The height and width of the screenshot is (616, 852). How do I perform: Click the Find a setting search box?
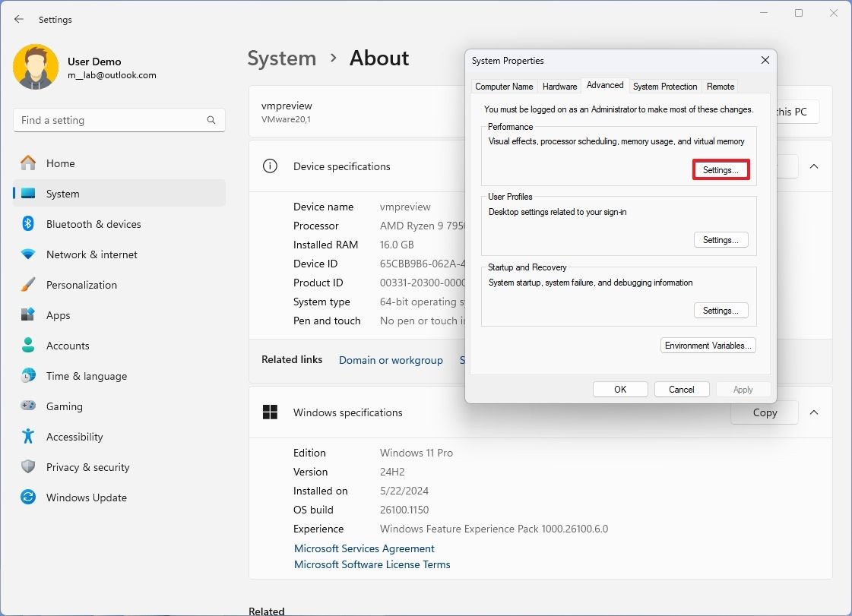pos(119,119)
